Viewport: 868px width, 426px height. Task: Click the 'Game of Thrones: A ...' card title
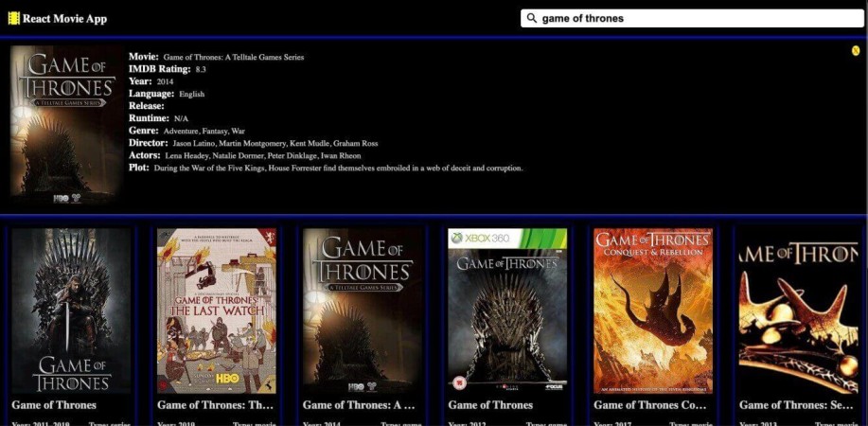(360, 405)
